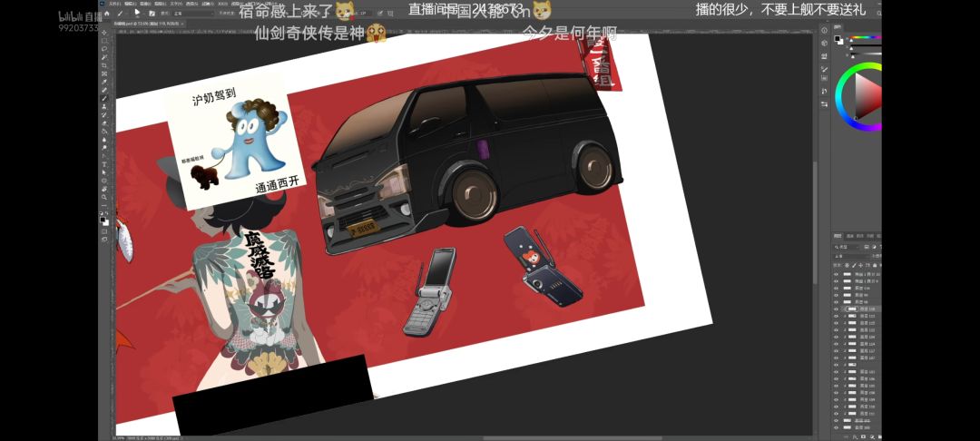Image resolution: width=980 pixels, height=441 pixels.
Task: Switch to the 通道 tab in Layers panel
Action: click(850, 236)
